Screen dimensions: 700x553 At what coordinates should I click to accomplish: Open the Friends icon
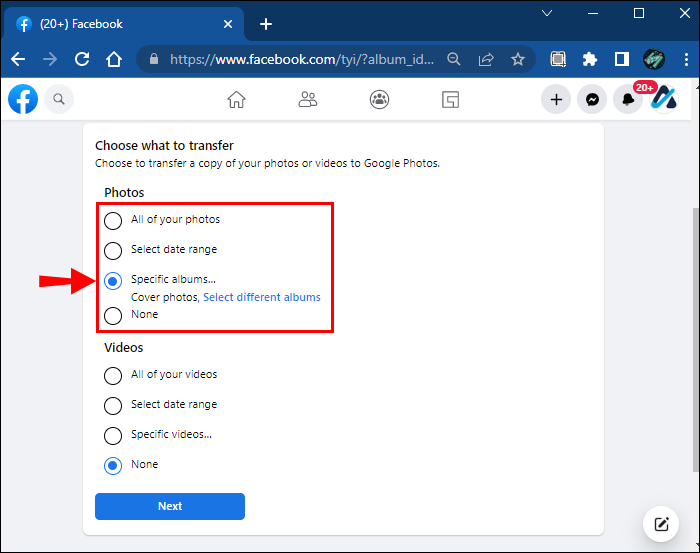pyautogui.click(x=308, y=99)
